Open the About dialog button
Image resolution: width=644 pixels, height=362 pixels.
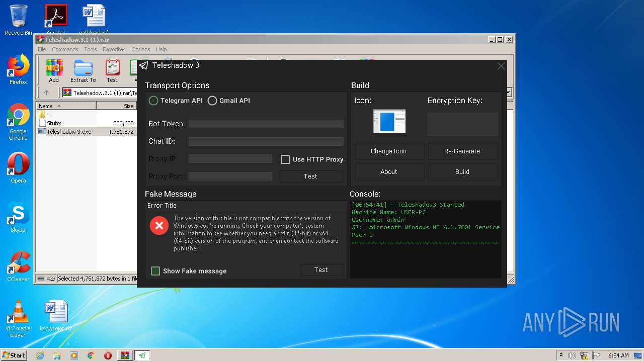[389, 172]
